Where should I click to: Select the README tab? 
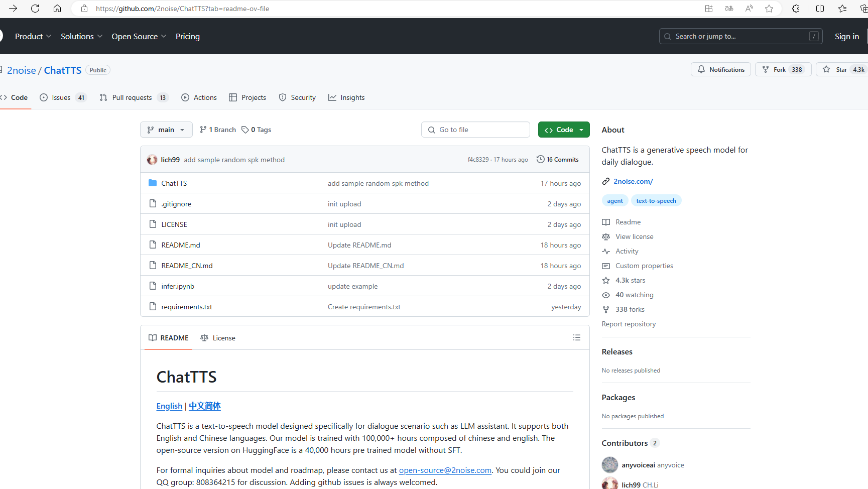coord(169,338)
